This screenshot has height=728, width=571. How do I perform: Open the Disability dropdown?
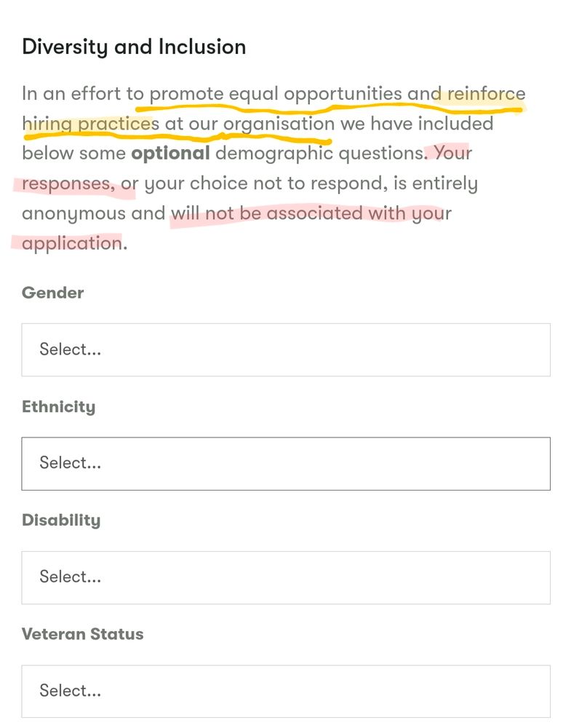(285, 577)
